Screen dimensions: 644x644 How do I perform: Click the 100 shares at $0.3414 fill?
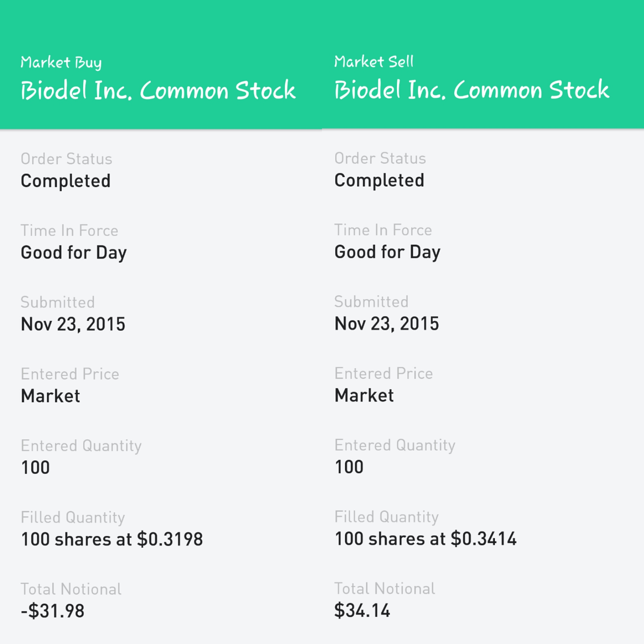point(425,539)
